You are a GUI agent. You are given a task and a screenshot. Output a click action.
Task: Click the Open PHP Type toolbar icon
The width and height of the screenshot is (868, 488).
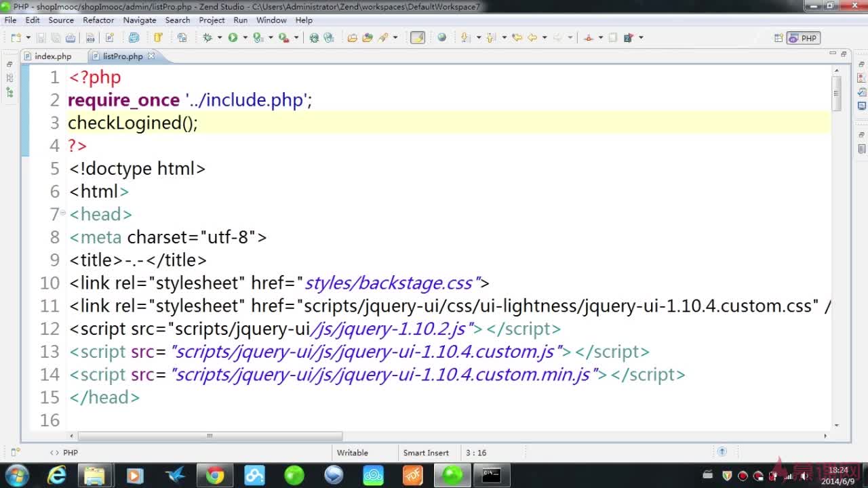pos(182,38)
